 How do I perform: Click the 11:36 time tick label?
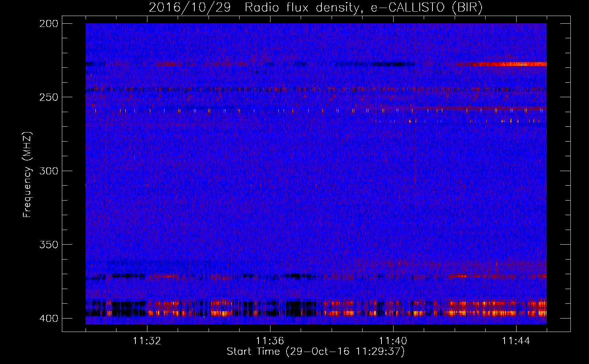270,341
